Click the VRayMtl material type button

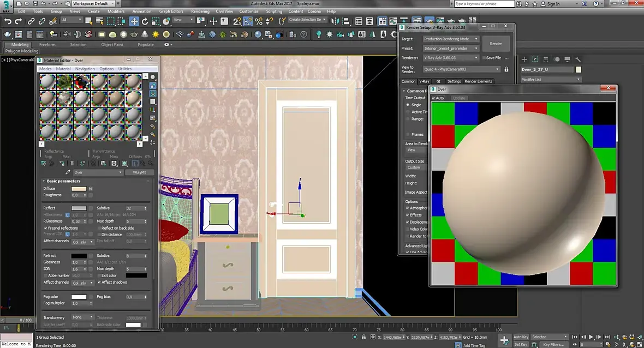[x=139, y=172]
